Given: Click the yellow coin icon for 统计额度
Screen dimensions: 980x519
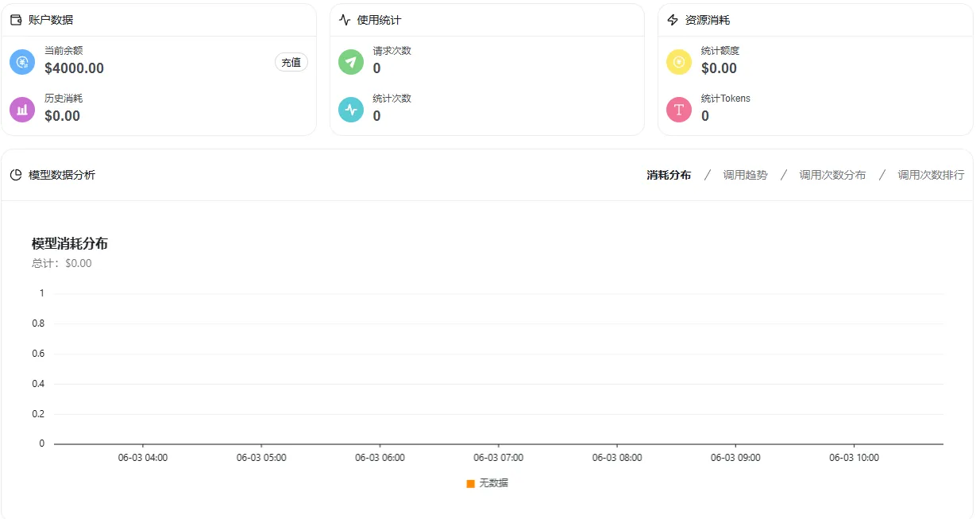Looking at the screenshot, I should (679, 62).
